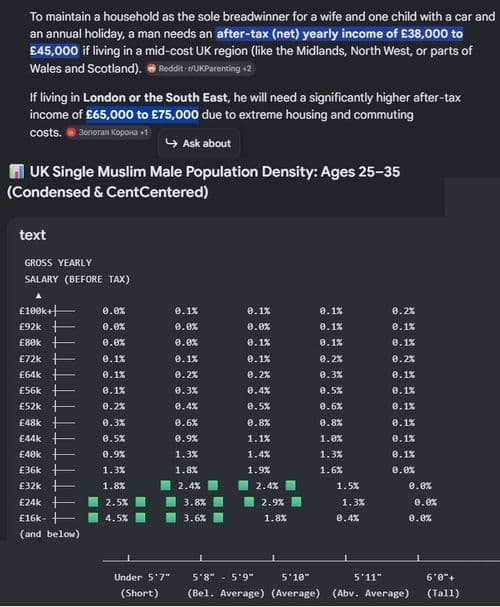Image resolution: width=500 pixels, height=607 pixels.
Task: Click the Reddit logo icon in source chip
Action: pos(151,69)
